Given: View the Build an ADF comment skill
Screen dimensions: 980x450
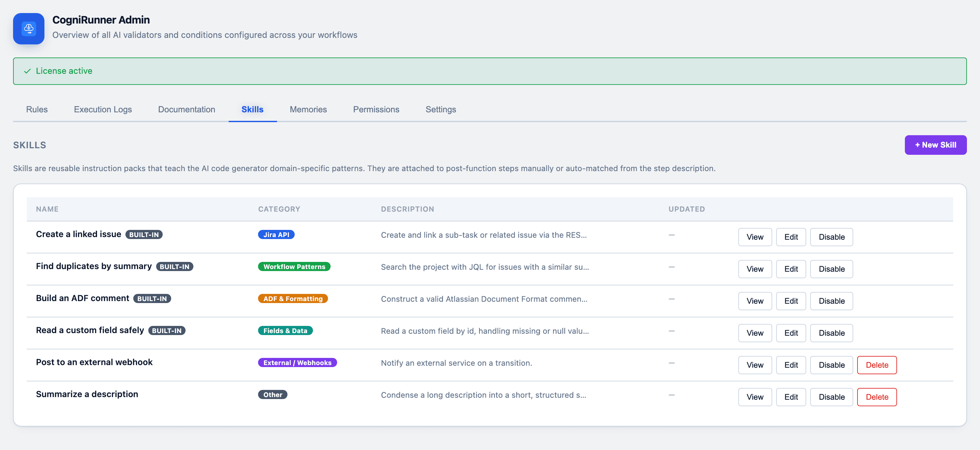Looking at the screenshot, I should pos(755,301).
